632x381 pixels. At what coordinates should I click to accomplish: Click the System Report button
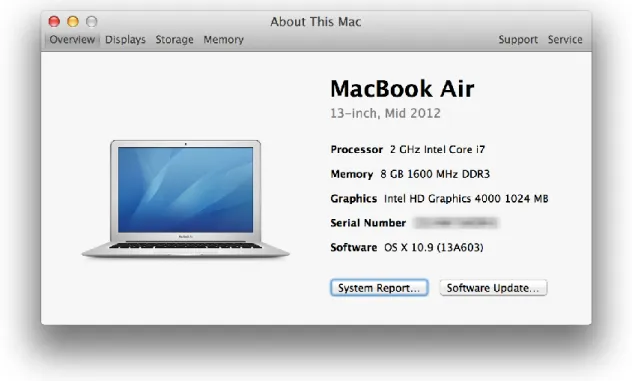pyautogui.click(x=379, y=288)
